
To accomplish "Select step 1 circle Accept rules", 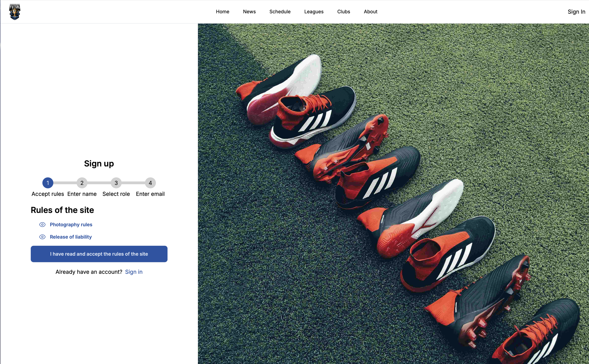I will point(48,183).
